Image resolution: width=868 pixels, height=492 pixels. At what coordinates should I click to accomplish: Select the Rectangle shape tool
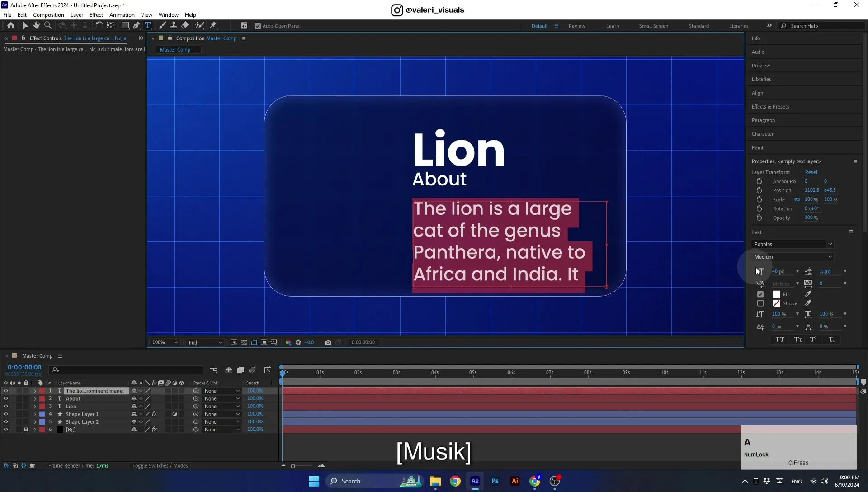coord(125,26)
